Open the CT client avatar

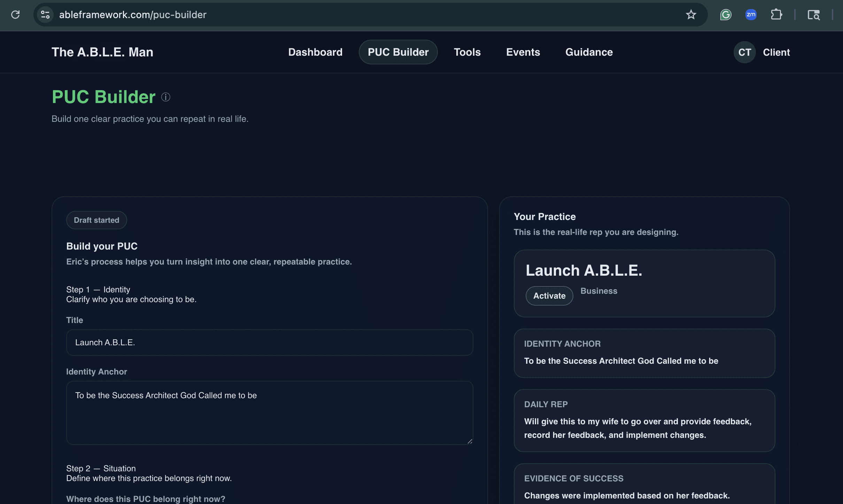(744, 52)
